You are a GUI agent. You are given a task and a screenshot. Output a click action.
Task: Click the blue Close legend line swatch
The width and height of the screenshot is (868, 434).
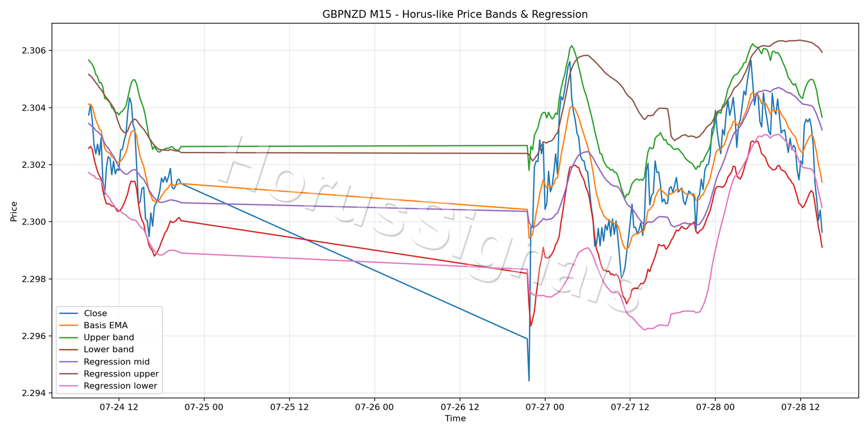tap(69, 314)
